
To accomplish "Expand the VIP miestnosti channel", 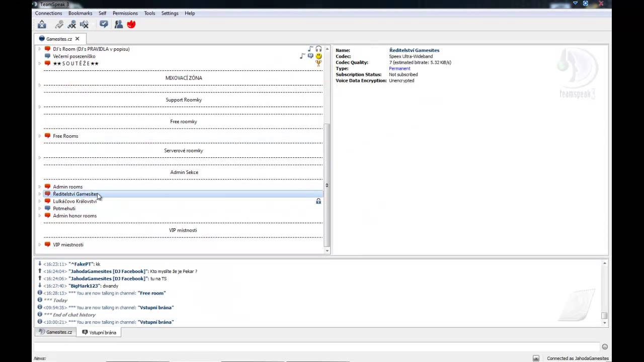I will click(40, 244).
